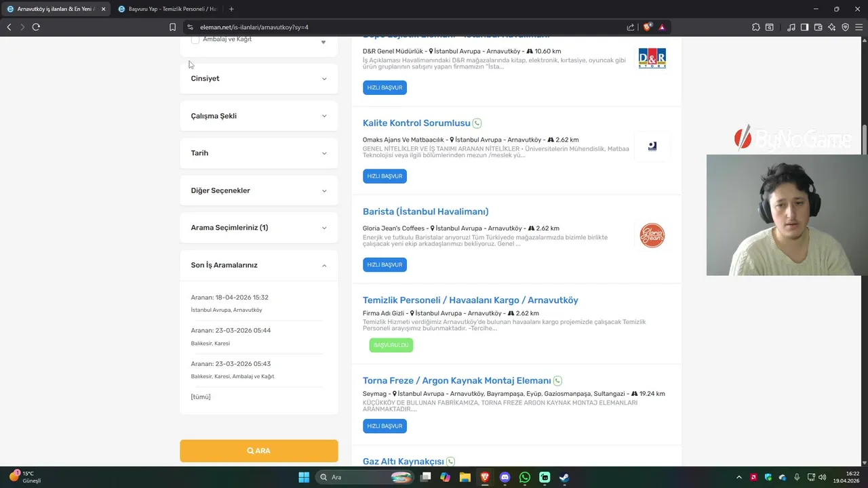Open recent search Balıkesir, Karesi, Ambalaj ve Kağıt

click(233, 376)
